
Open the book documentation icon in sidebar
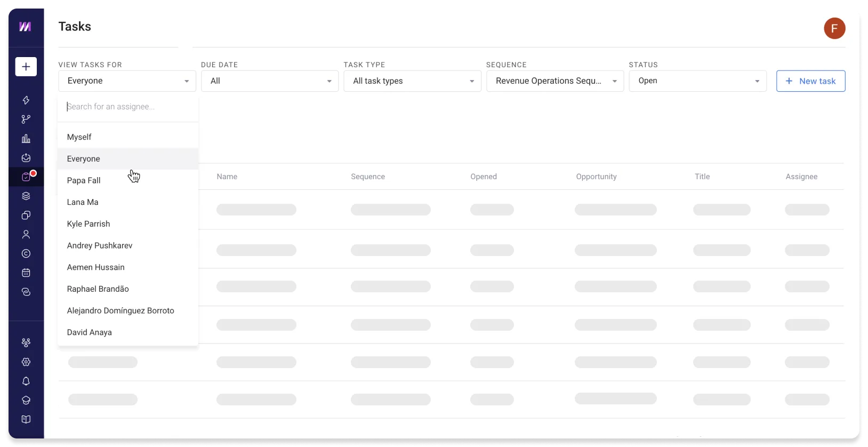(26, 420)
